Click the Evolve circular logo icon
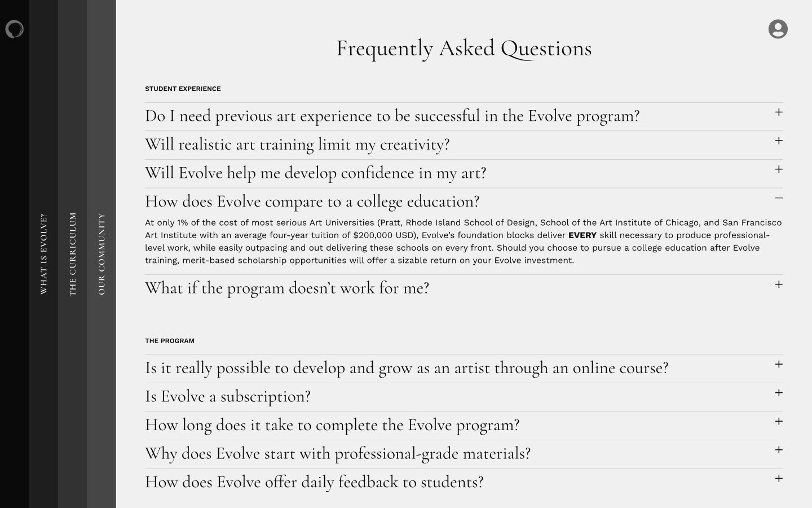The image size is (812, 508). (x=14, y=29)
